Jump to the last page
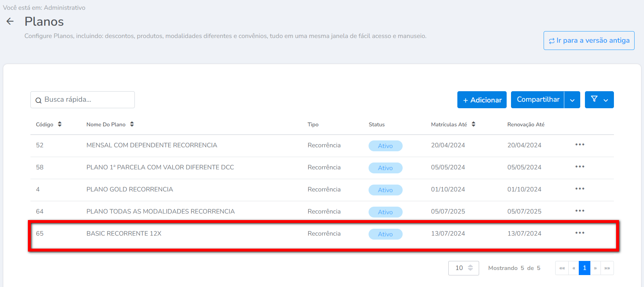Viewport: 644px width, 287px height. point(607,268)
